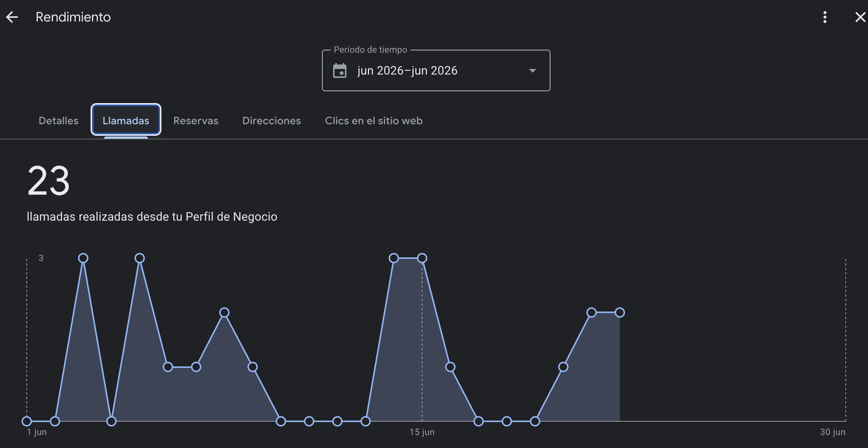Select the second peak data point at value 3
868x448 pixels.
tap(139, 258)
